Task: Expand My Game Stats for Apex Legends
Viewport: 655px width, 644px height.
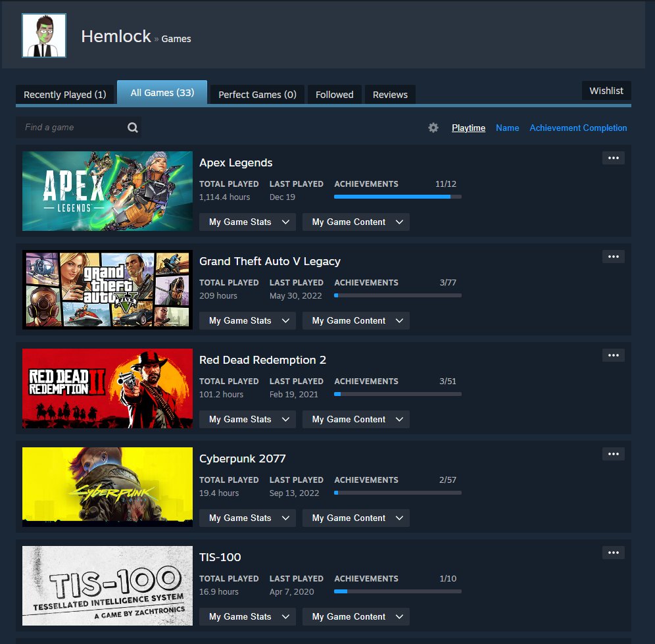Action: (x=247, y=222)
